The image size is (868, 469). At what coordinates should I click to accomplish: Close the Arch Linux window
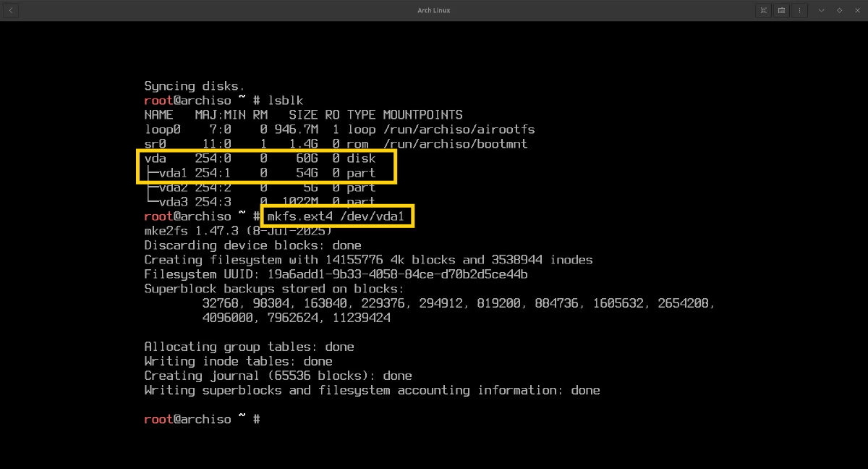pyautogui.click(x=856, y=10)
